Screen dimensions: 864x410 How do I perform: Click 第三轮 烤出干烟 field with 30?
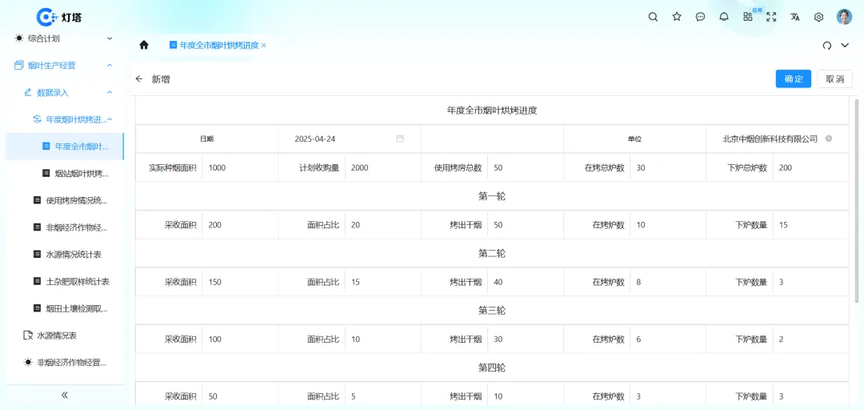[x=525, y=339]
